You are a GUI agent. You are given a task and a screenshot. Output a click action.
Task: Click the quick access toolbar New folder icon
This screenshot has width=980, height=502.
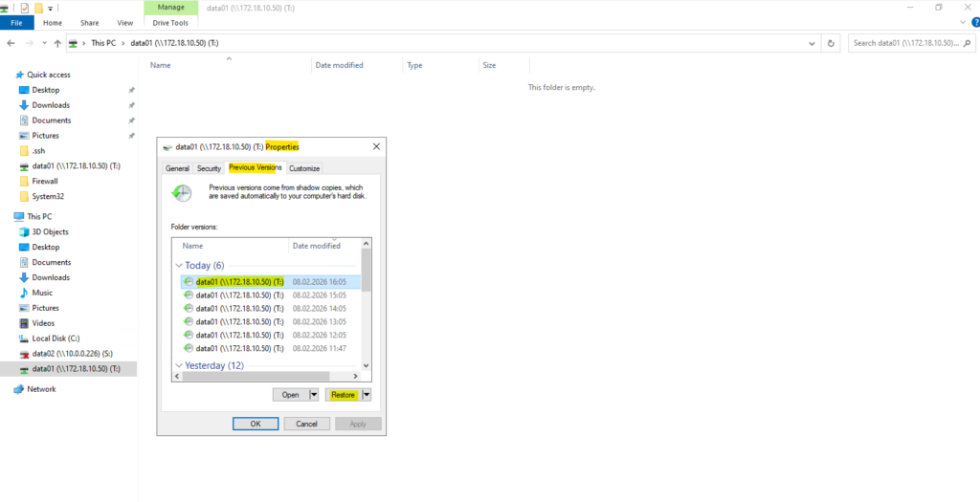click(x=38, y=8)
